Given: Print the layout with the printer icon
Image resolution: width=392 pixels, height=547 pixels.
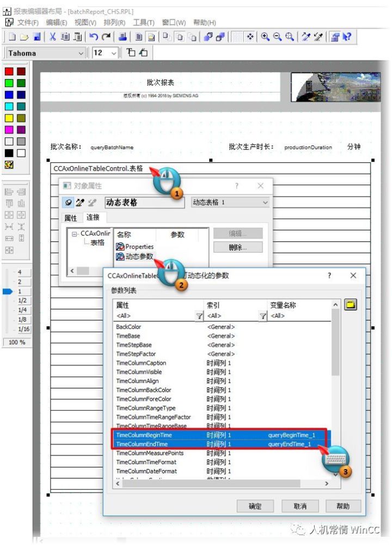Looking at the screenshot, I should [x=122, y=37].
